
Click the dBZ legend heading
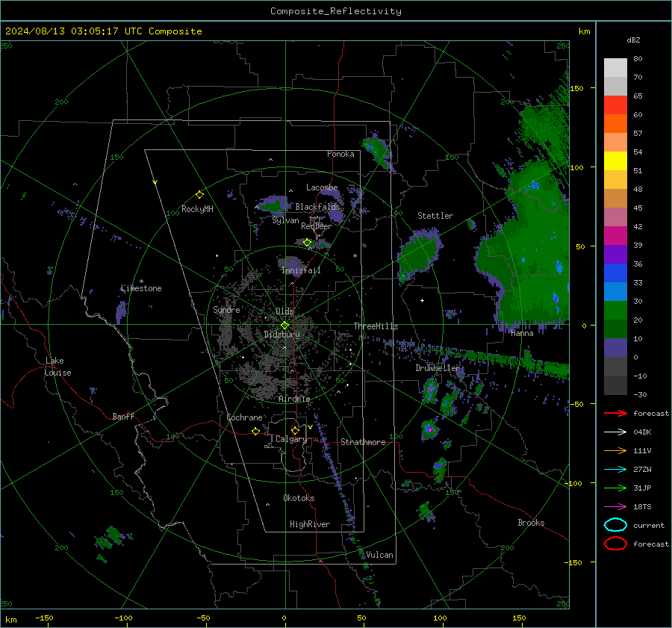click(633, 40)
